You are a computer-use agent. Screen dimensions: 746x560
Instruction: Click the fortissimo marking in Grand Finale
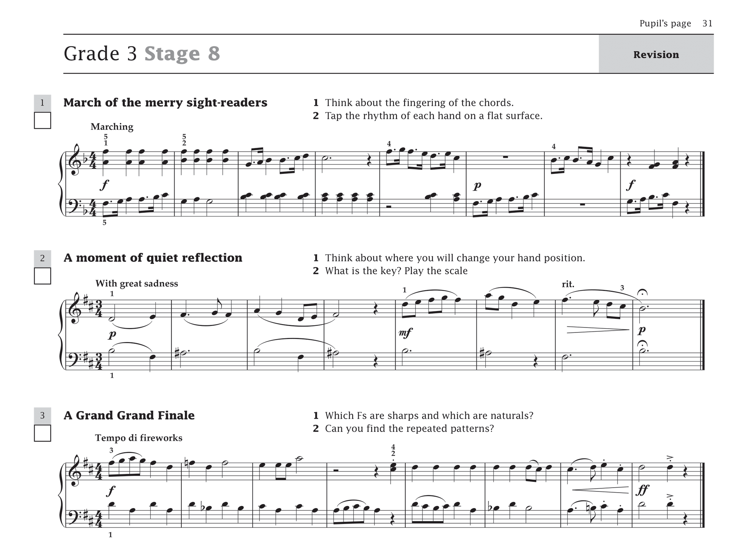click(x=642, y=490)
